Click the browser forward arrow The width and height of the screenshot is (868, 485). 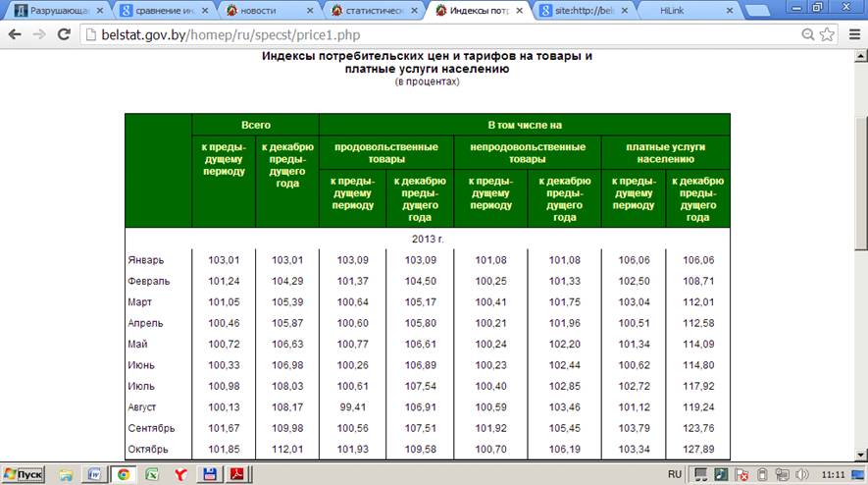click(39, 34)
